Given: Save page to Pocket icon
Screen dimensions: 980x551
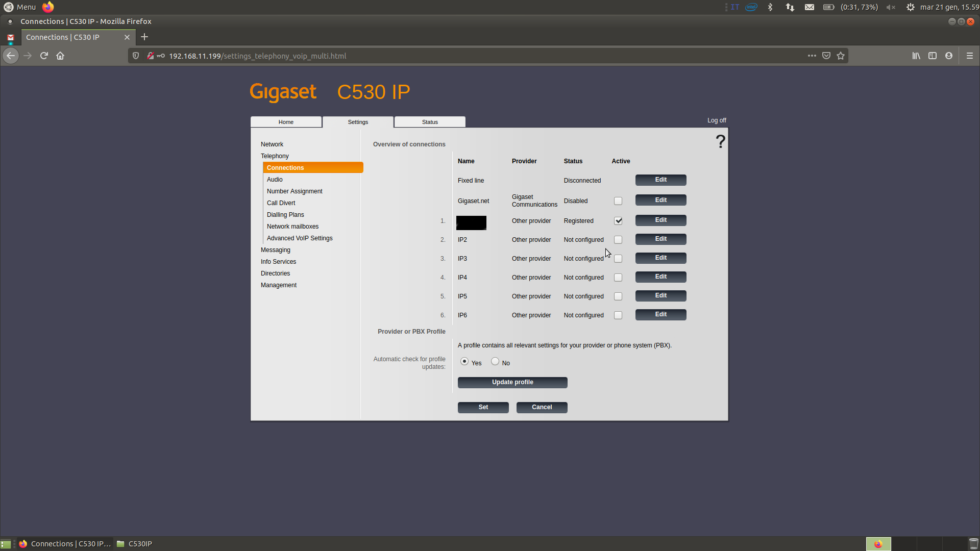Looking at the screenshot, I should (x=826, y=56).
